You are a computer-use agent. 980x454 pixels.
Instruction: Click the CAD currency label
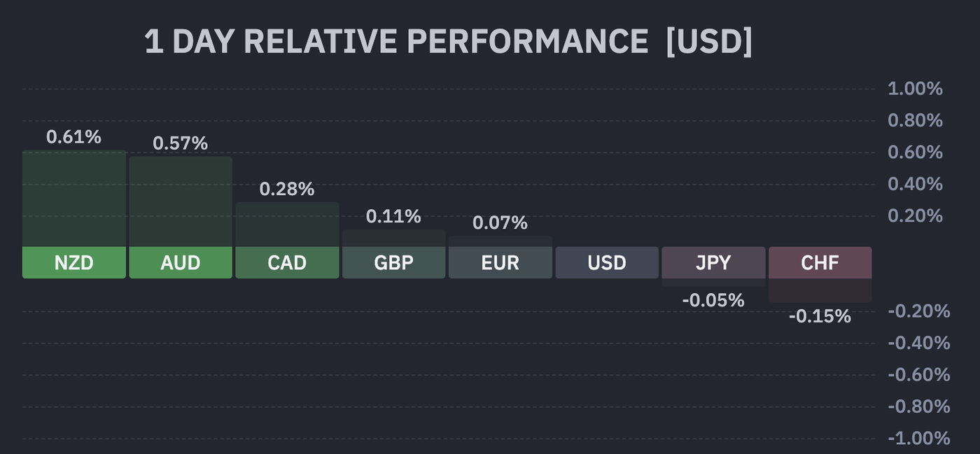click(287, 263)
